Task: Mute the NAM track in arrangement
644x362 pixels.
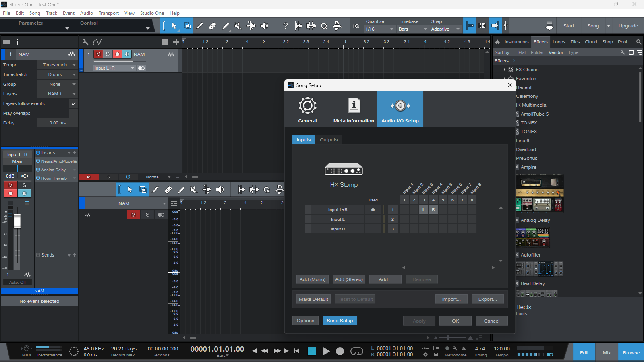Action: [x=98, y=54]
